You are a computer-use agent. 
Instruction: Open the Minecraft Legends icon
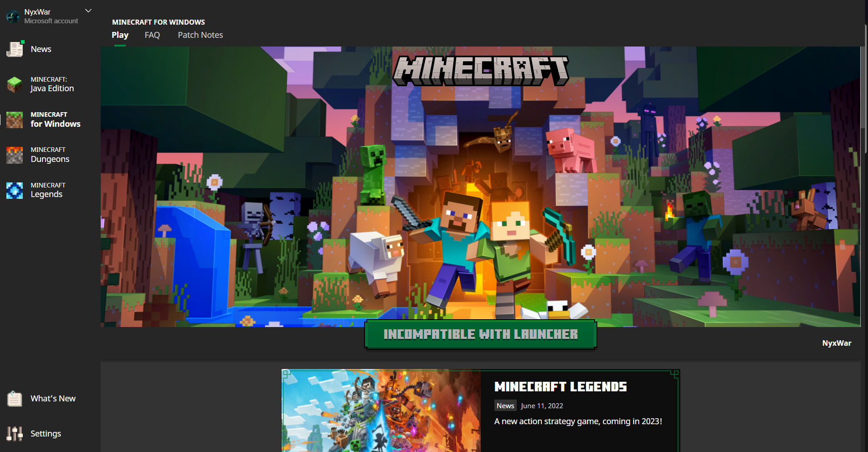[x=15, y=190]
